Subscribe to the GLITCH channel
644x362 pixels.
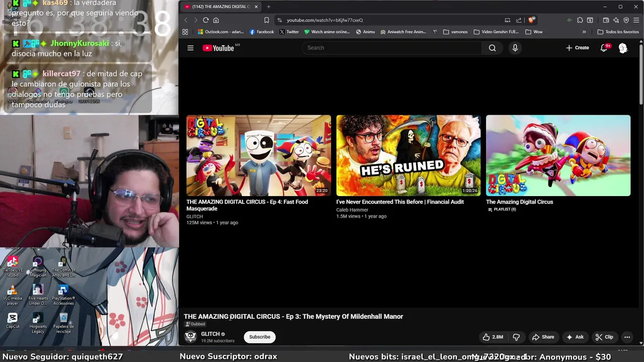click(260, 337)
